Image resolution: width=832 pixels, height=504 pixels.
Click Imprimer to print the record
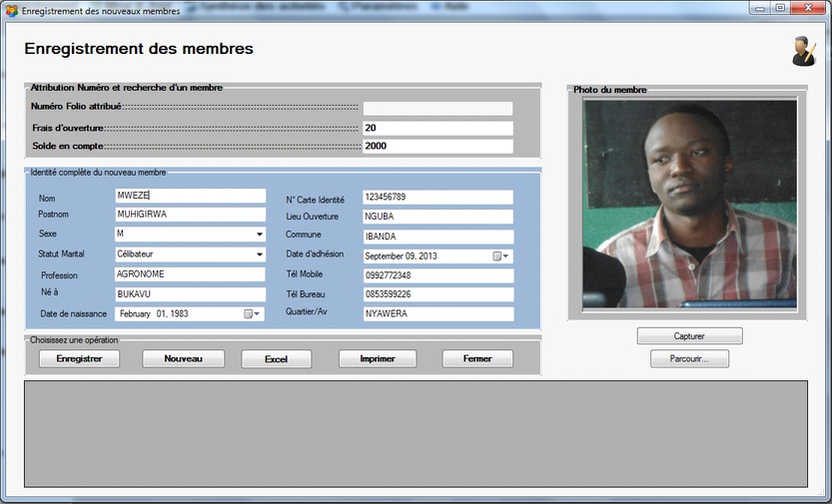point(378,359)
